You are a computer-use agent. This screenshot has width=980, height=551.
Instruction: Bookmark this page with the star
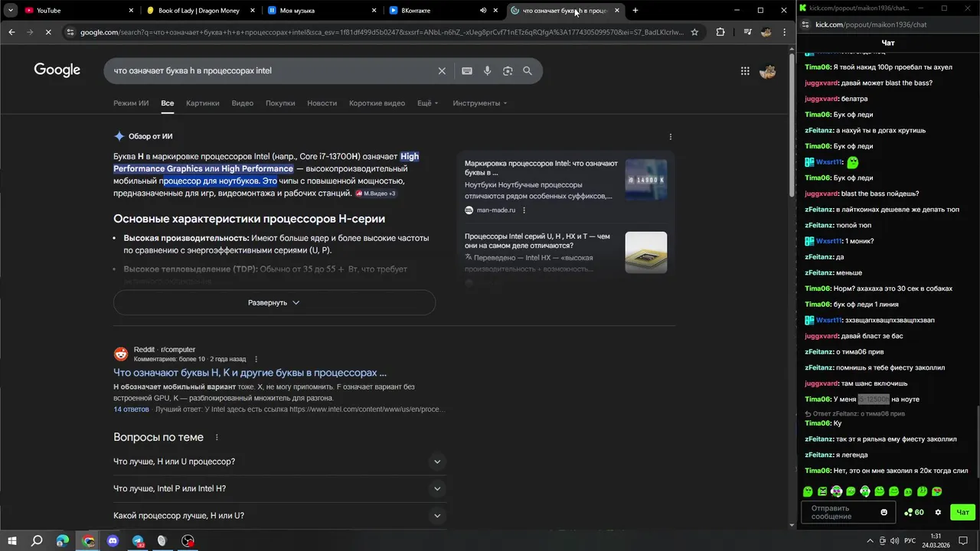(x=694, y=32)
